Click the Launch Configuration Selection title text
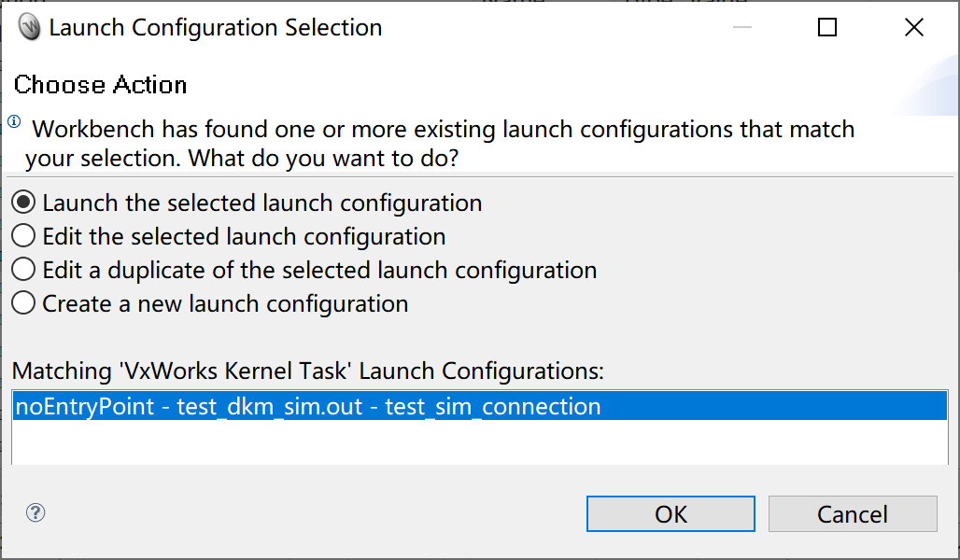 (217, 27)
